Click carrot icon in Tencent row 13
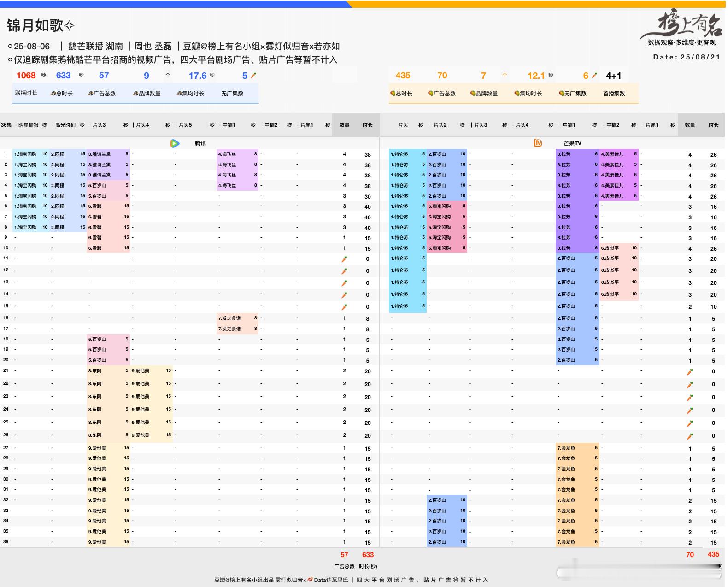728x587 pixels. (x=344, y=283)
